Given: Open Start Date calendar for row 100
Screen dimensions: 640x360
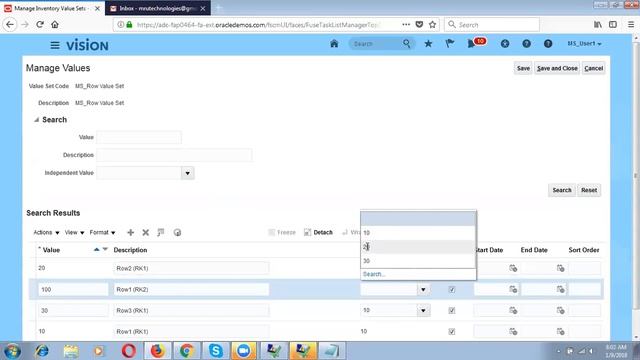Looking at the screenshot, I should pyautogui.click(x=513, y=289).
